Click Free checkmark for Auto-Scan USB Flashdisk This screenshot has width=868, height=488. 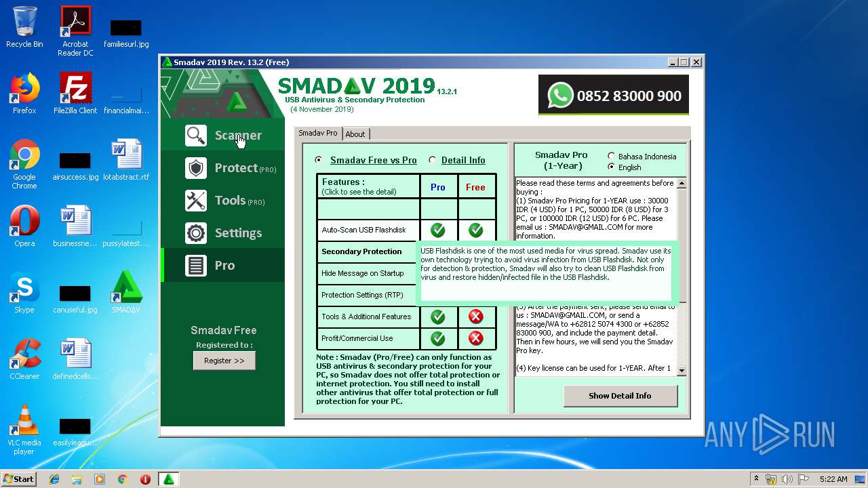click(476, 230)
